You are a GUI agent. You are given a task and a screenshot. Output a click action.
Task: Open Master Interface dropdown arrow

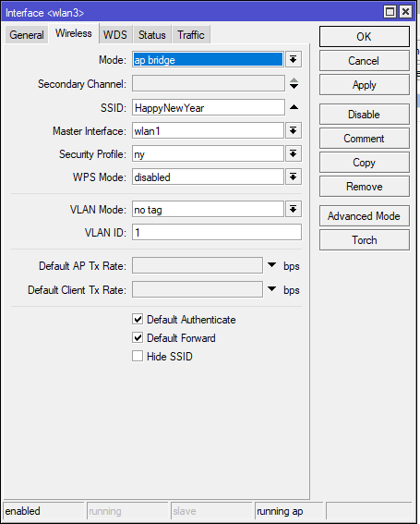(294, 130)
